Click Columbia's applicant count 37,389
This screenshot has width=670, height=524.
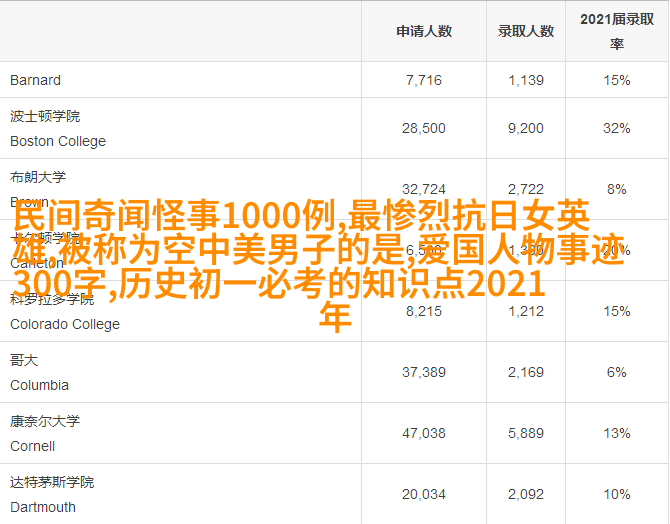click(x=424, y=372)
